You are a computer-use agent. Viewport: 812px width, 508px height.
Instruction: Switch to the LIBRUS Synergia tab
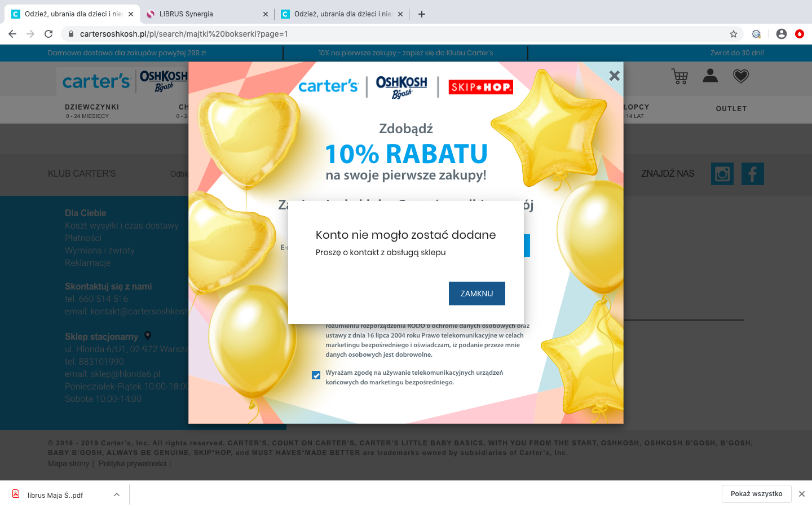(186, 14)
